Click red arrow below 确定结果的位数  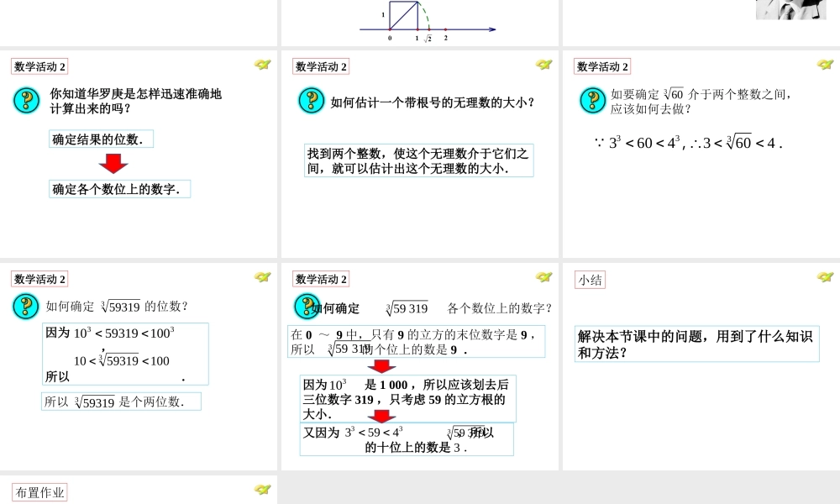pyautogui.click(x=113, y=164)
